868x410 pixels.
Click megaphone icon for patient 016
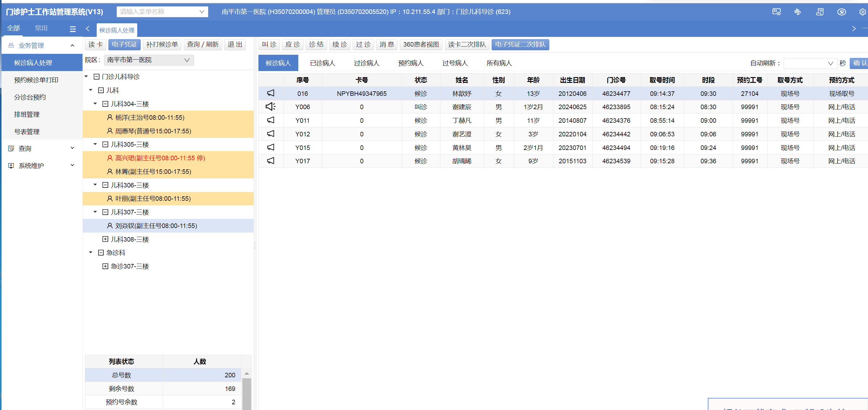tap(270, 93)
